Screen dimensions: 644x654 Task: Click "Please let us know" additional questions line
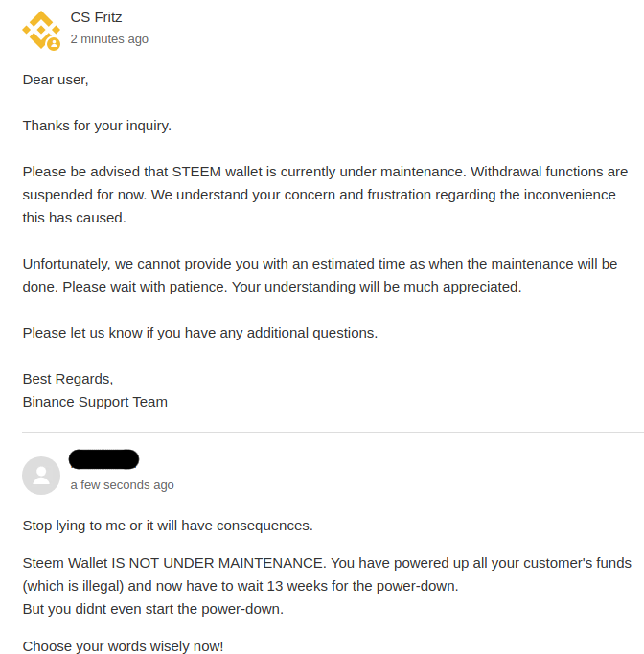(200, 333)
